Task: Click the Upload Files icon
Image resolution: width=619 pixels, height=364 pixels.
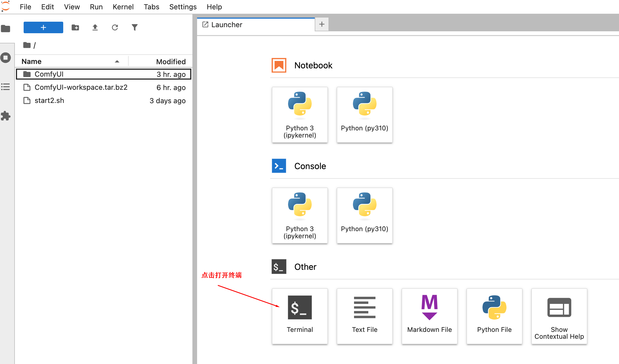Action: pos(95,27)
